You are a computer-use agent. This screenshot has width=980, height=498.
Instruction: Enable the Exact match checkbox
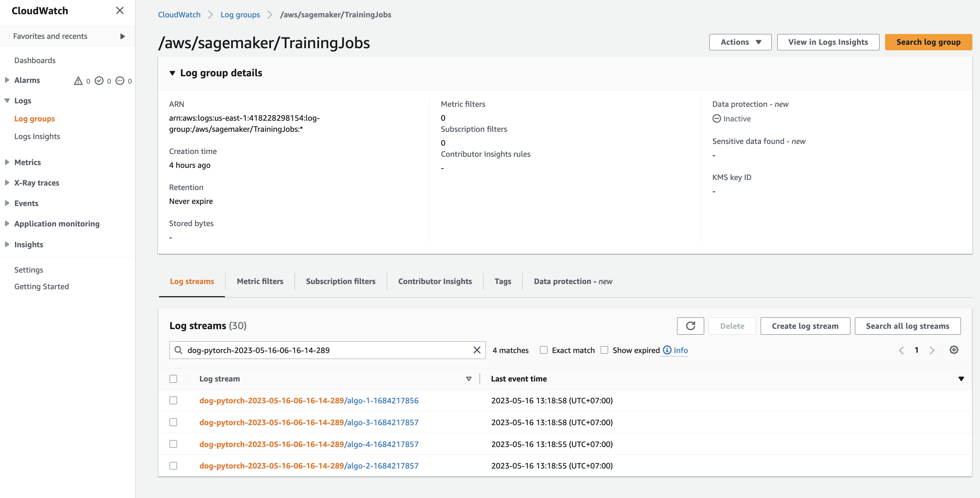(x=543, y=350)
